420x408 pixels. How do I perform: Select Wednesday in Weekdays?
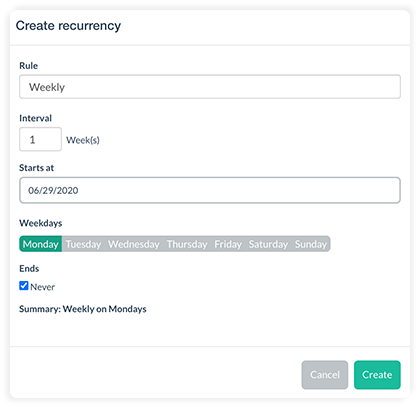click(134, 244)
